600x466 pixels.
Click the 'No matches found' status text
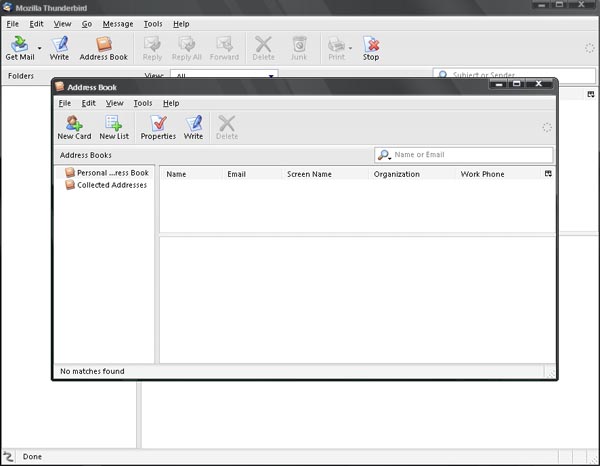pyautogui.click(x=92, y=371)
